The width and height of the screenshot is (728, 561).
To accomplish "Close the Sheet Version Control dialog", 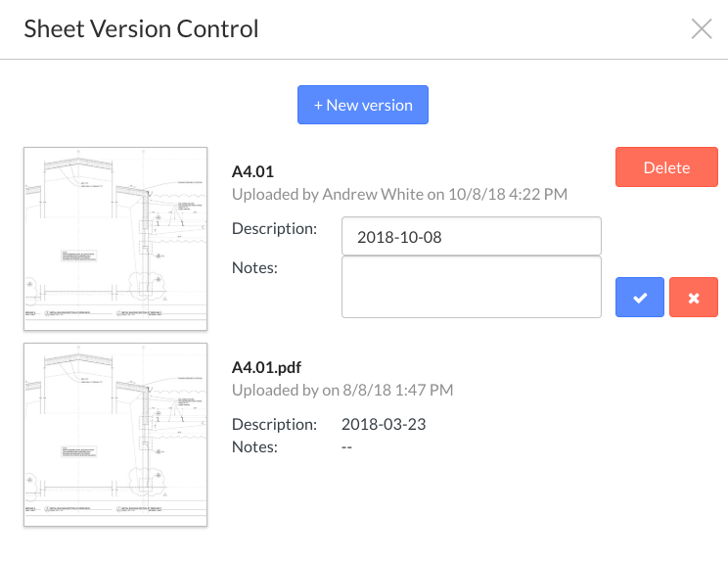I will [x=701, y=28].
